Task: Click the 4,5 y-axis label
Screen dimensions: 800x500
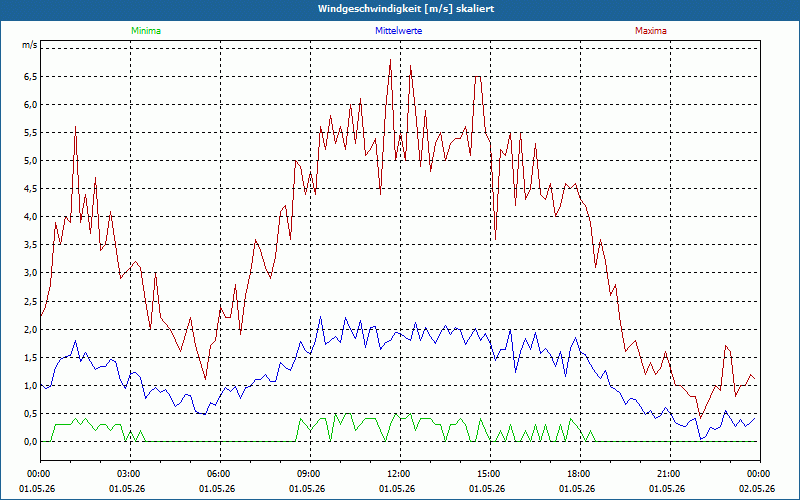Action: pyautogui.click(x=31, y=189)
